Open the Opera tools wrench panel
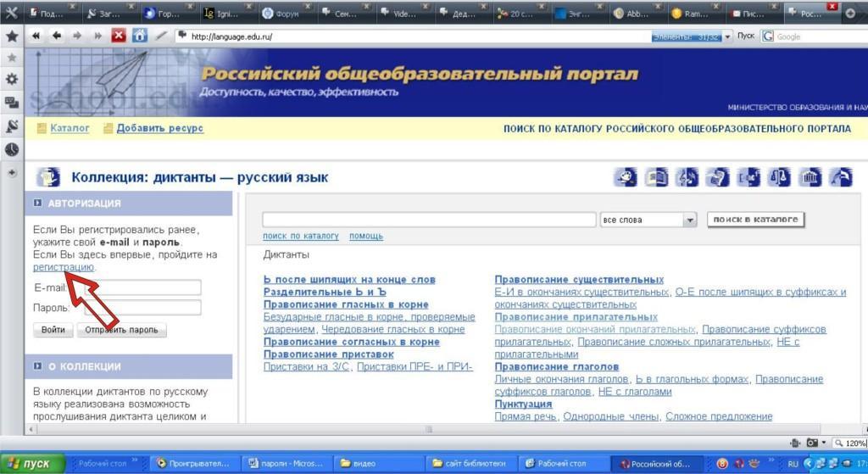Viewport: 868px width, 474px height. coord(12,12)
